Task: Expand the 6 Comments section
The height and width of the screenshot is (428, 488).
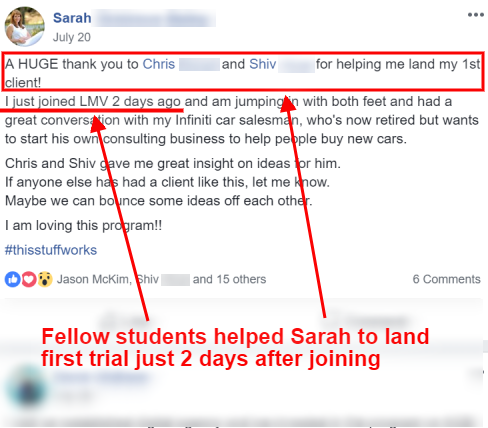Action: coord(446,279)
